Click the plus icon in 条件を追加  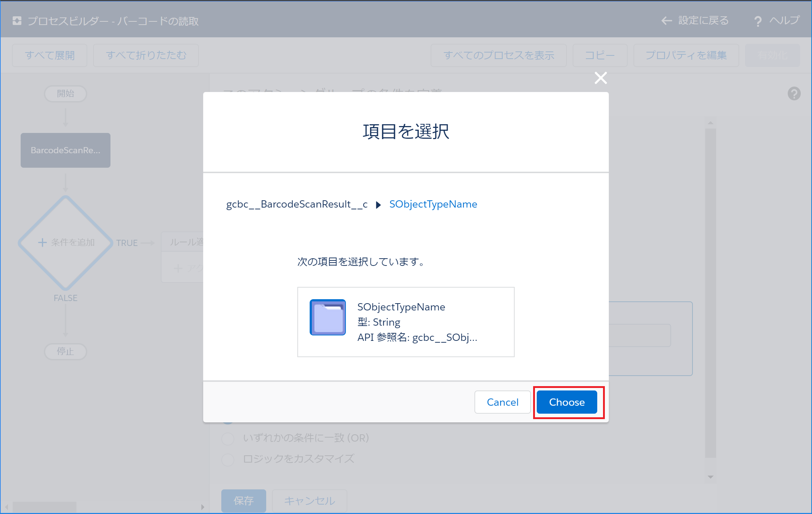(x=42, y=242)
